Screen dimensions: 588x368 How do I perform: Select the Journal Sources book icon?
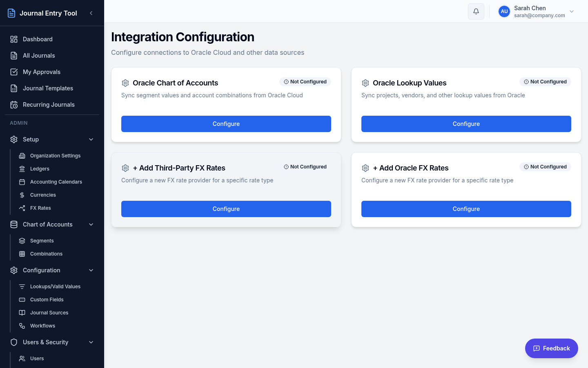point(22,312)
